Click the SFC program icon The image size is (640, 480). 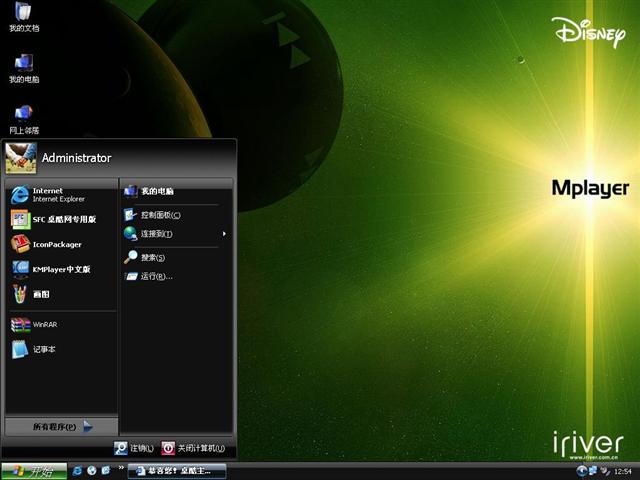(20, 219)
